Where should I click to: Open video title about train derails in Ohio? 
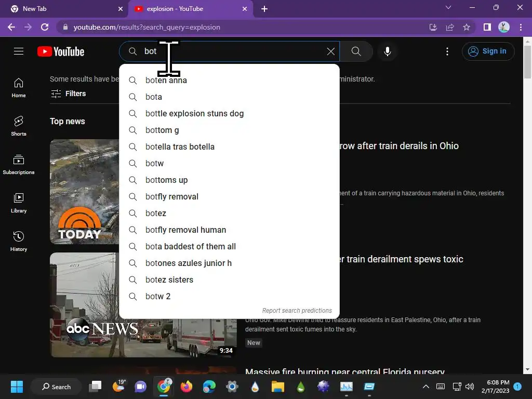click(400, 146)
